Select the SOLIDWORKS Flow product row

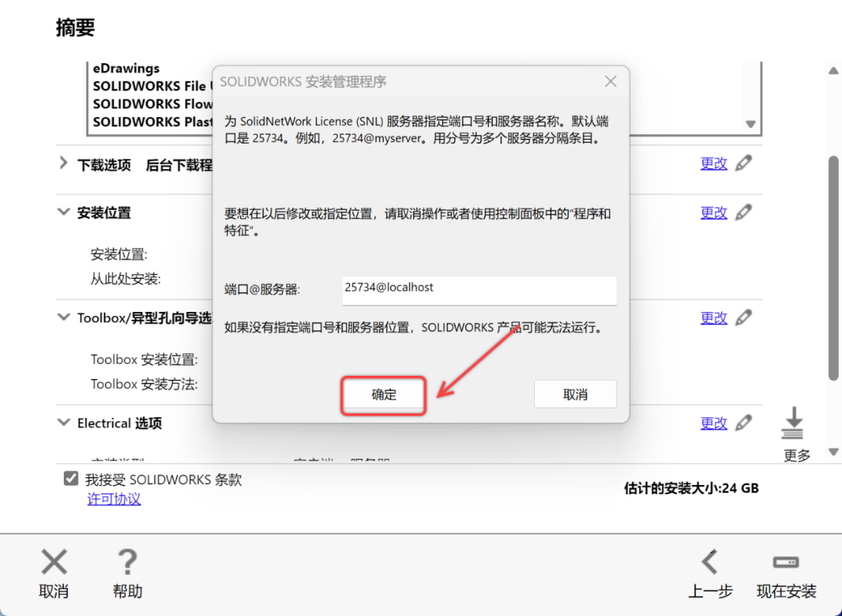pos(153,104)
